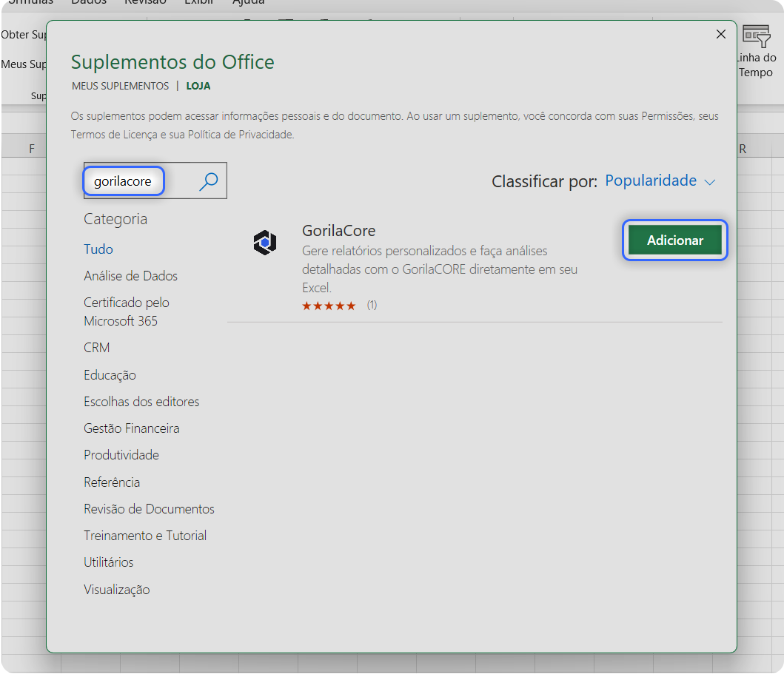Filter by the Utilitários category
The width and height of the screenshot is (784, 674).
(x=109, y=562)
